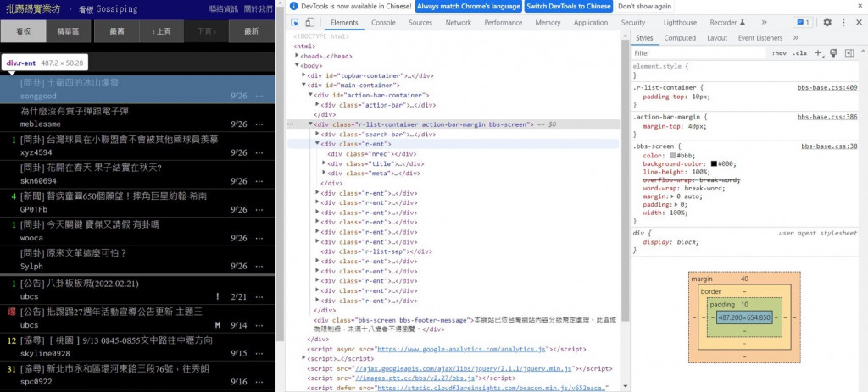
Task: Expand the meta div node
Action: (324, 173)
